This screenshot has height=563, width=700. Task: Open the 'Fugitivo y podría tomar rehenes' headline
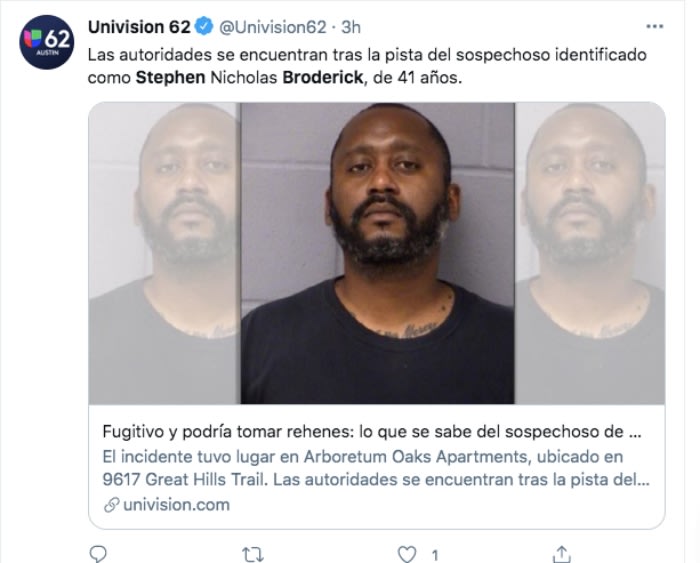372,432
